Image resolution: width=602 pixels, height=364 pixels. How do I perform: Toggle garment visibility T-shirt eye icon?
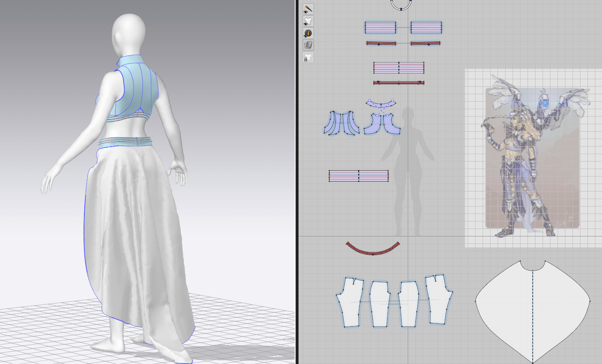pos(308,21)
